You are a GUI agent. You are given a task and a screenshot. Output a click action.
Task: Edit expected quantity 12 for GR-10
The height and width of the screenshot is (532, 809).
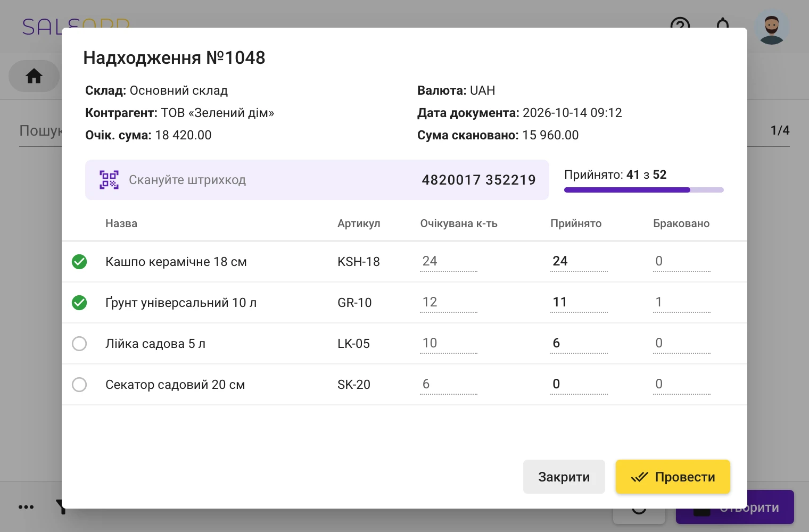[x=449, y=302]
